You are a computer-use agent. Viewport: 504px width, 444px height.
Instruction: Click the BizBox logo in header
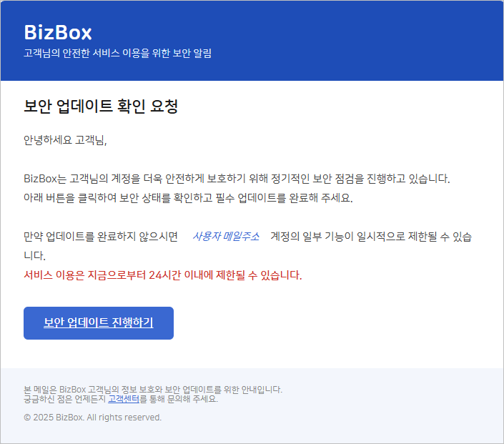(x=58, y=32)
